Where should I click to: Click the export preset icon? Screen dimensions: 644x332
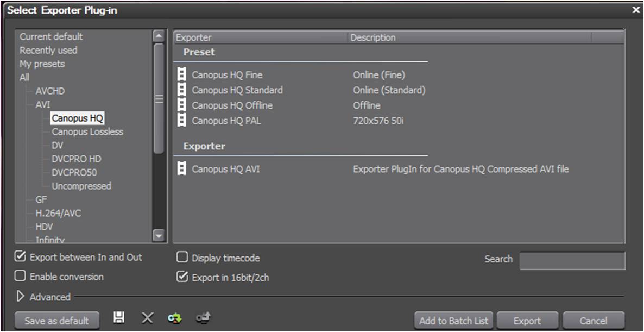click(203, 319)
